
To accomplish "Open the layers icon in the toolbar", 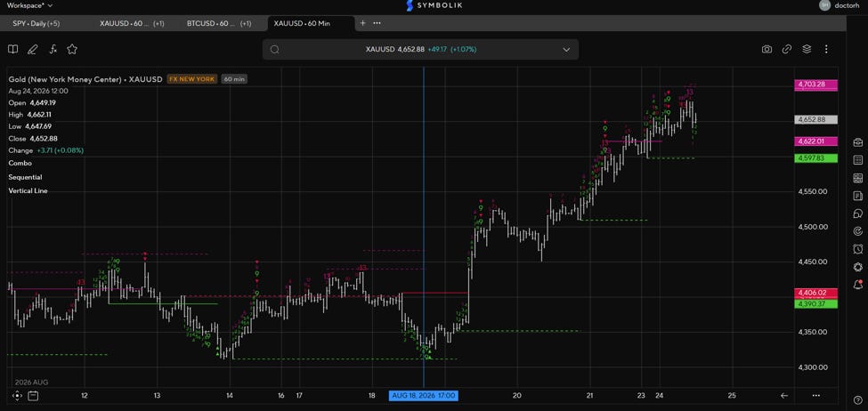I will tap(807, 49).
